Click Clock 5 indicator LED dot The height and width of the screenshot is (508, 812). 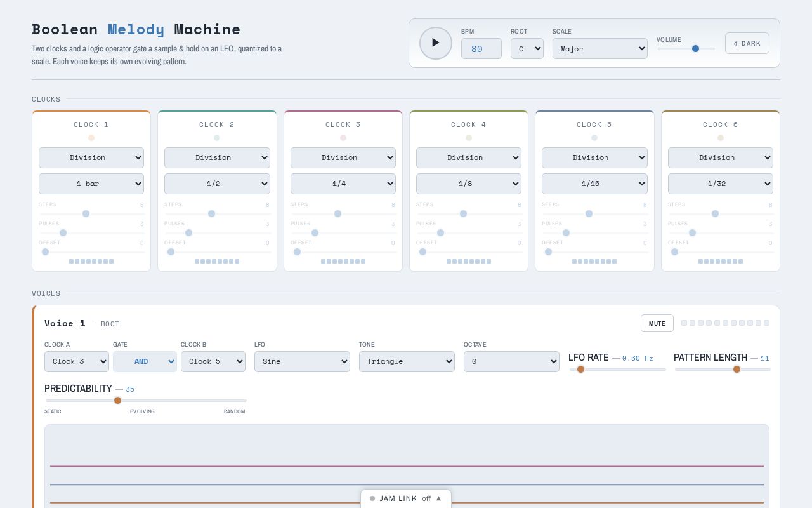(594, 138)
